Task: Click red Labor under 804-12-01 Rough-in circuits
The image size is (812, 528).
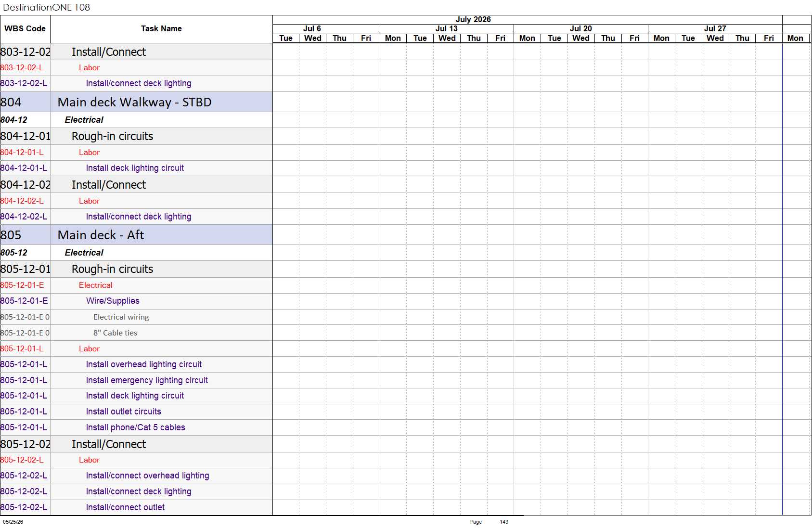Action: click(89, 153)
